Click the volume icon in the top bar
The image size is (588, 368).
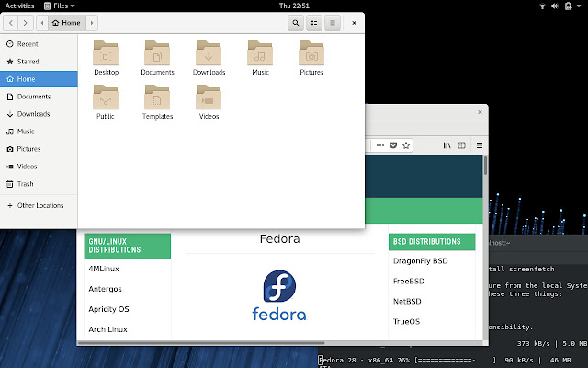[555, 6]
